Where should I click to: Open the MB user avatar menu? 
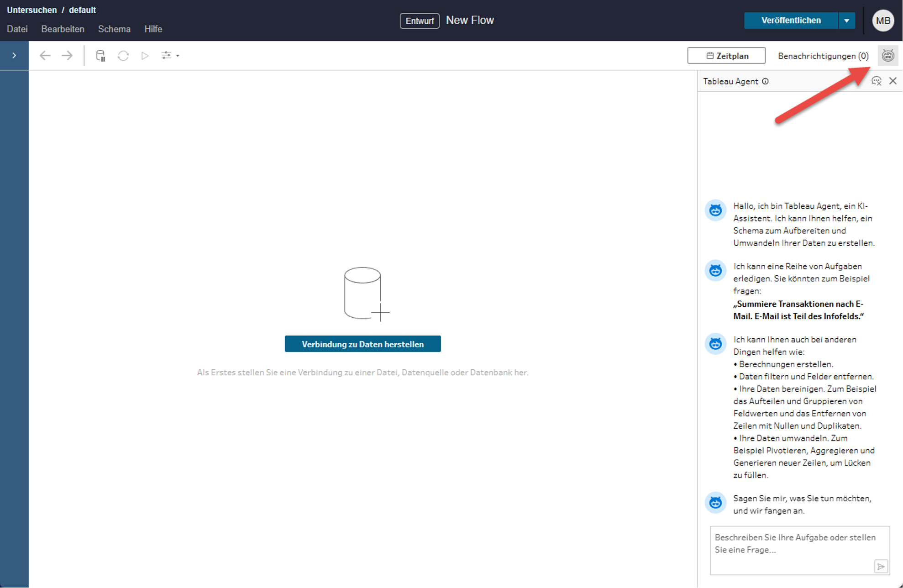click(883, 21)
